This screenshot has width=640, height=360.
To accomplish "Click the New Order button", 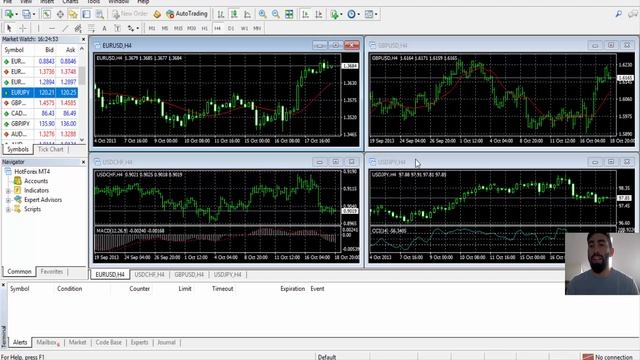I will tap(129, 14).
